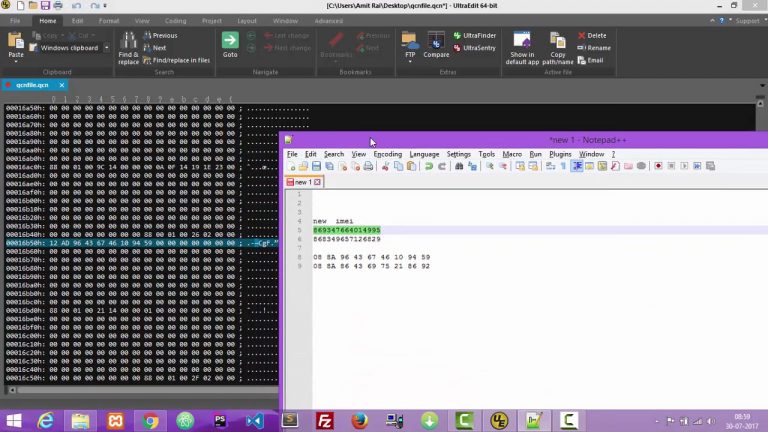Screen dimensions: 768x432
Task: Click Find/replace in files
Action: click(176, 60)
